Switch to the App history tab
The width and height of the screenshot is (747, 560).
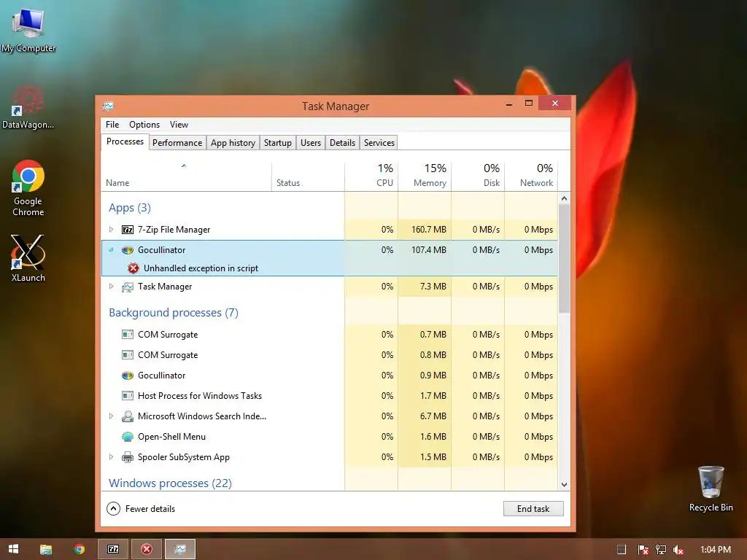coord(233,143)
